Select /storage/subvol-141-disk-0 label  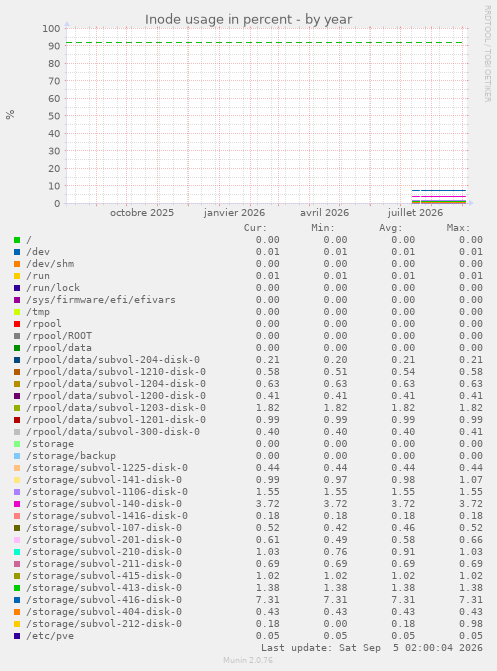tap(104, 480)
